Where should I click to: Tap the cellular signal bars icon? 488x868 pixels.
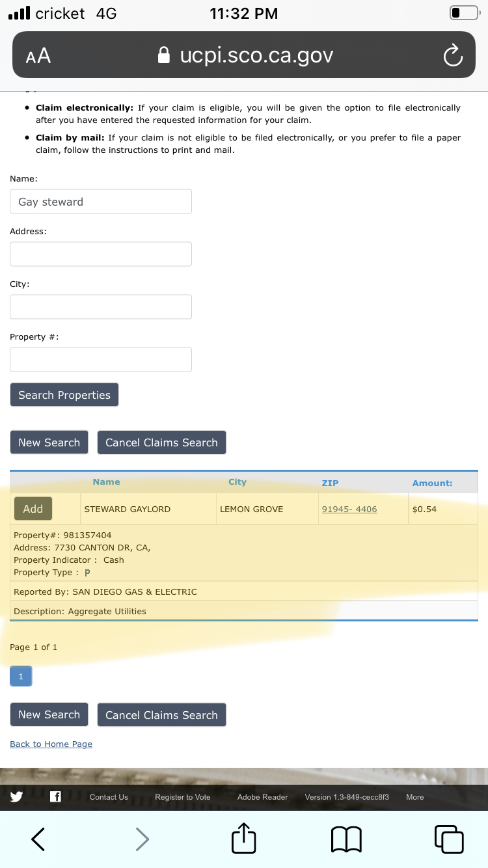coord(20,12)
